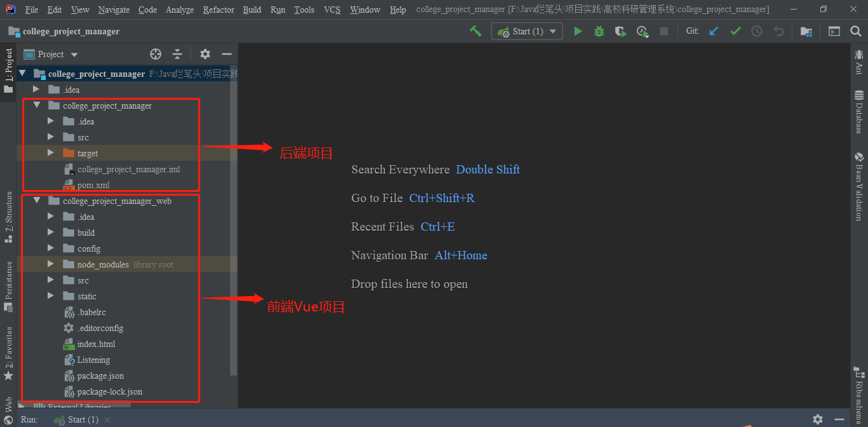
Task: Click college_project_manager breadcrumb in navigation bar
Action: (64, 31)
